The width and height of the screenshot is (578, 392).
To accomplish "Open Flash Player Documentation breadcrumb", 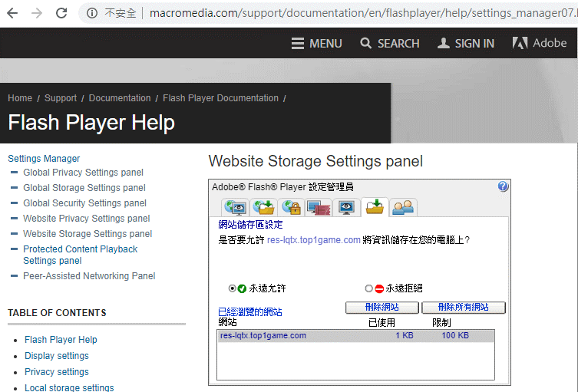I will pos(220,98).
